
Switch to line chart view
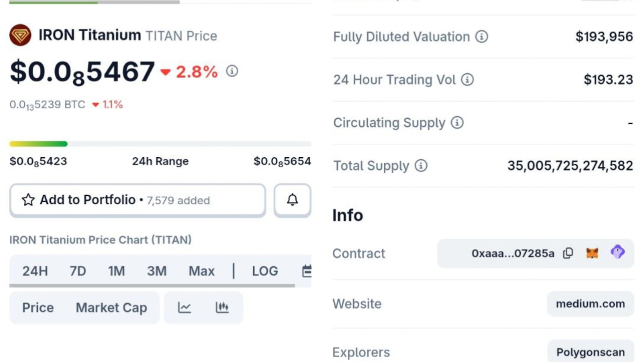tap(184, 308)
